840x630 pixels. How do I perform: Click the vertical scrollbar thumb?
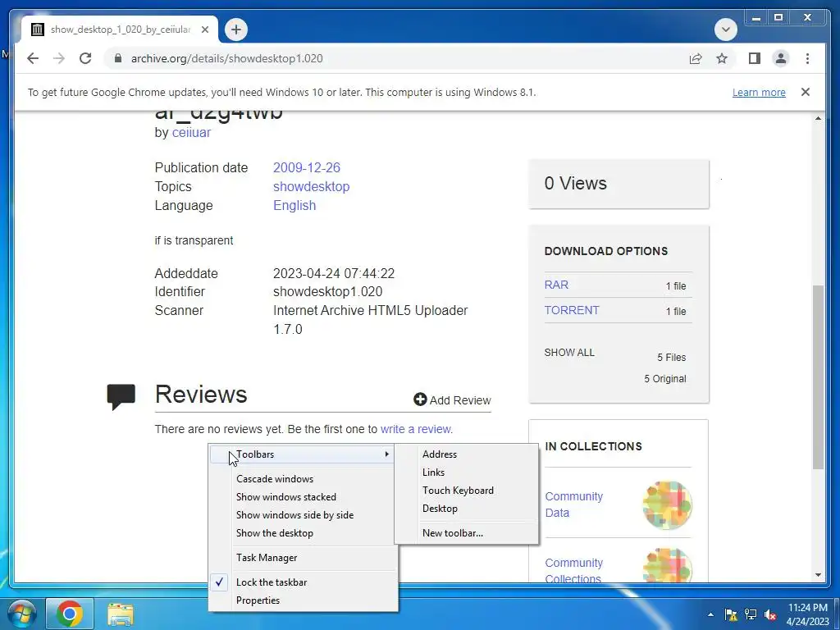[x=818, y=377]
